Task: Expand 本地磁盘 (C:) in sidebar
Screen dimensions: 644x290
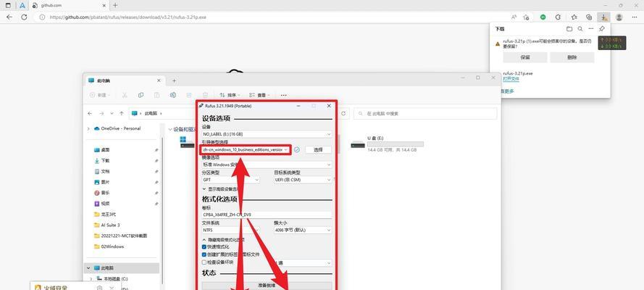Action: pos(91,278)
